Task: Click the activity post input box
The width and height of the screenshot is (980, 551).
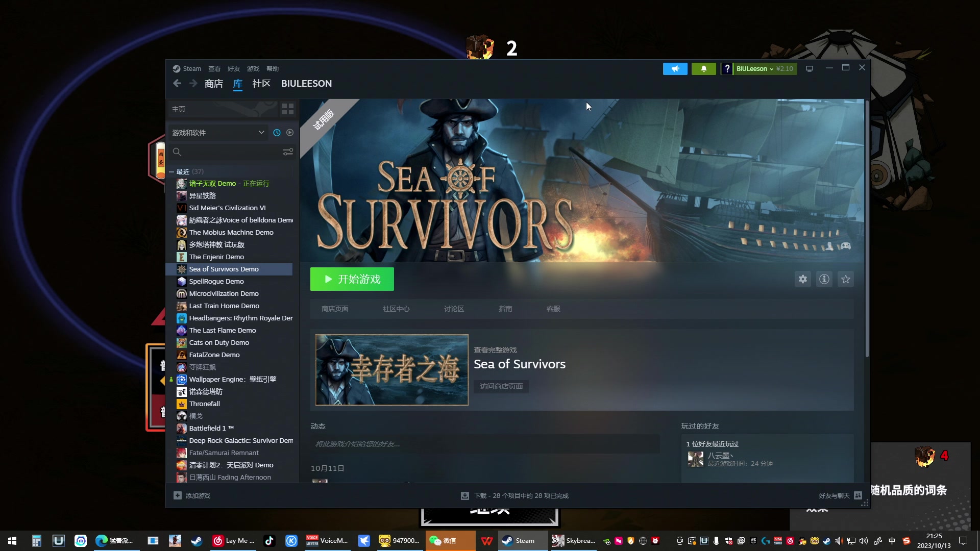Action: (x=485, y=444)
